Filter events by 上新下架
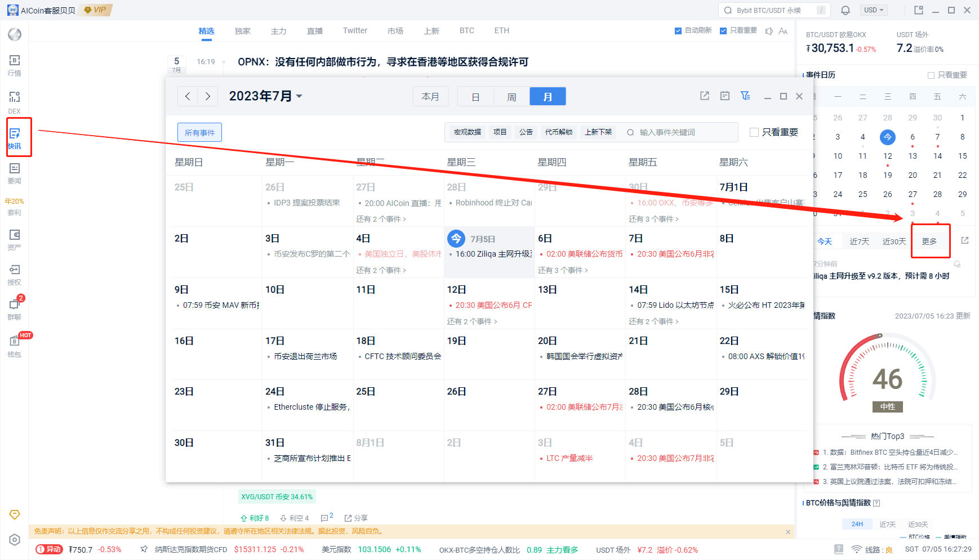 click(x=598, y=132)
